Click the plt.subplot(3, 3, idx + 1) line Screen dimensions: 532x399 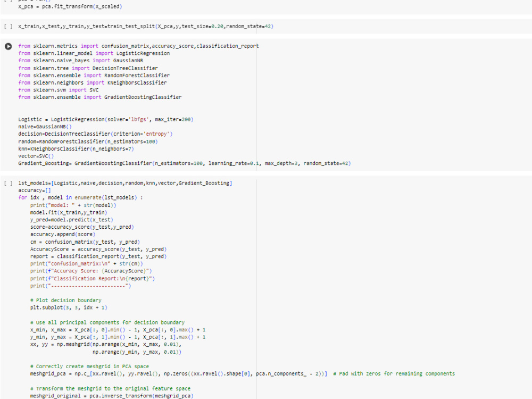point(69,307)
